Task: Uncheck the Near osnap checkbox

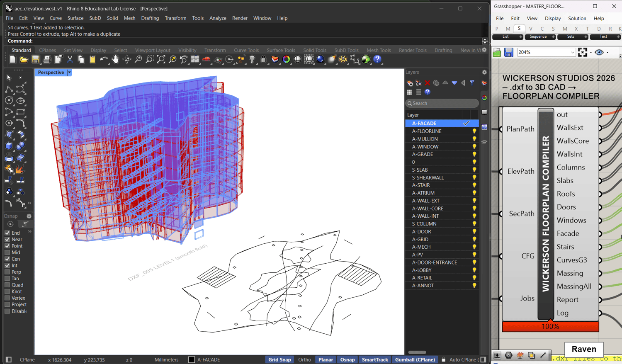Action: 7,240
